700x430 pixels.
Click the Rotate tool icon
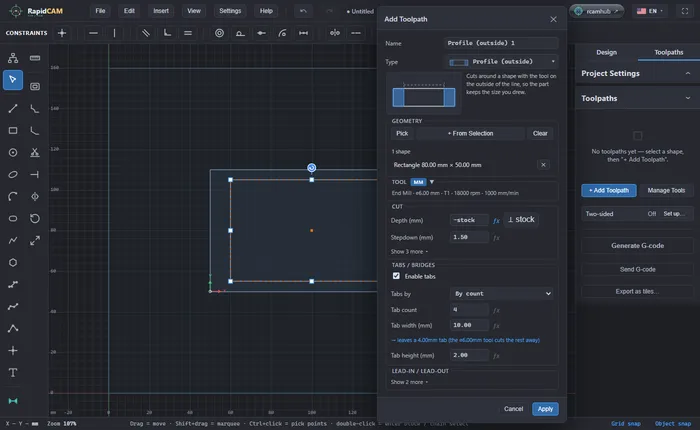point(35,218)
